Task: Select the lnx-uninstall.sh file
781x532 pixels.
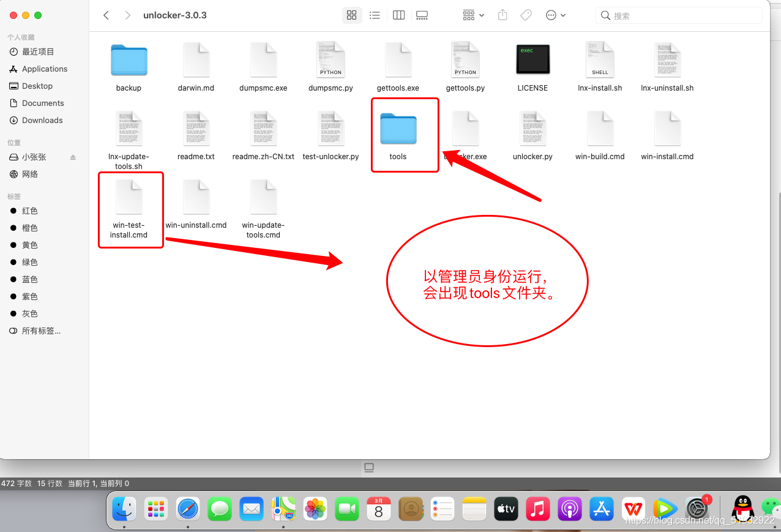Action: (667, 60)
